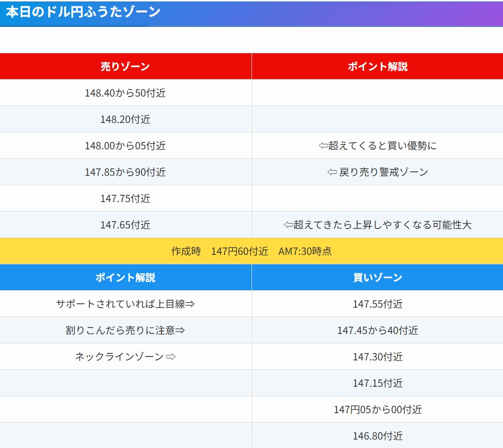Screen dimensions: 503x448
Task: Select the blue ポイント解説 column header
Action: point(126,277)
